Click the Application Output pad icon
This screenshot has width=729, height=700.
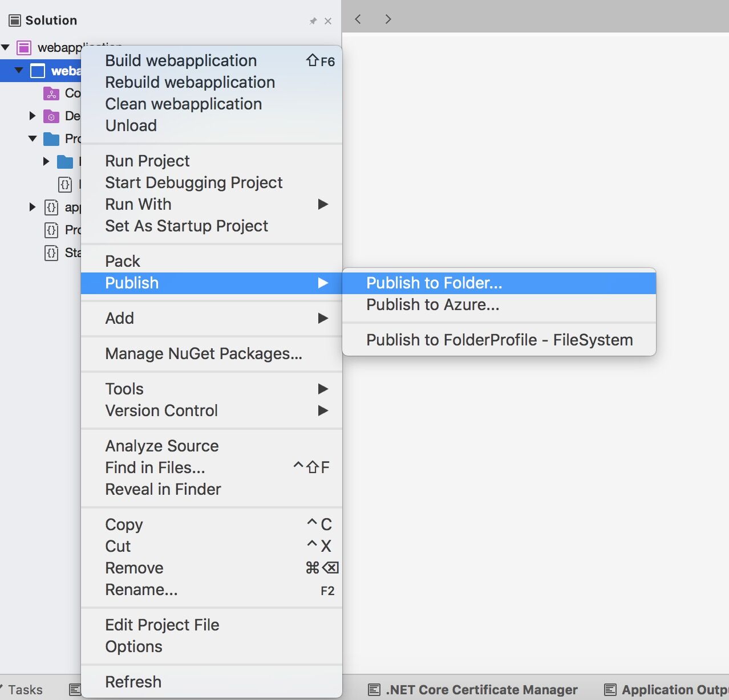(x=610, y=690)
